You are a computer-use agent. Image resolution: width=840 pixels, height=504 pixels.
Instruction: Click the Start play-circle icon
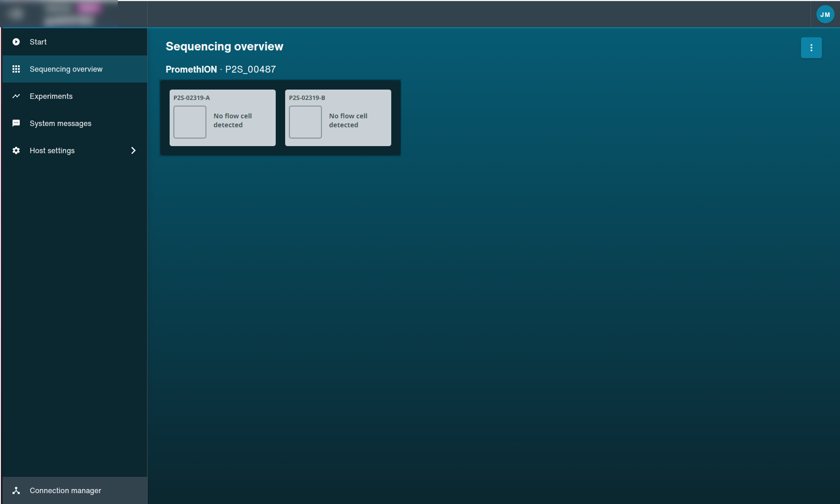16,42
